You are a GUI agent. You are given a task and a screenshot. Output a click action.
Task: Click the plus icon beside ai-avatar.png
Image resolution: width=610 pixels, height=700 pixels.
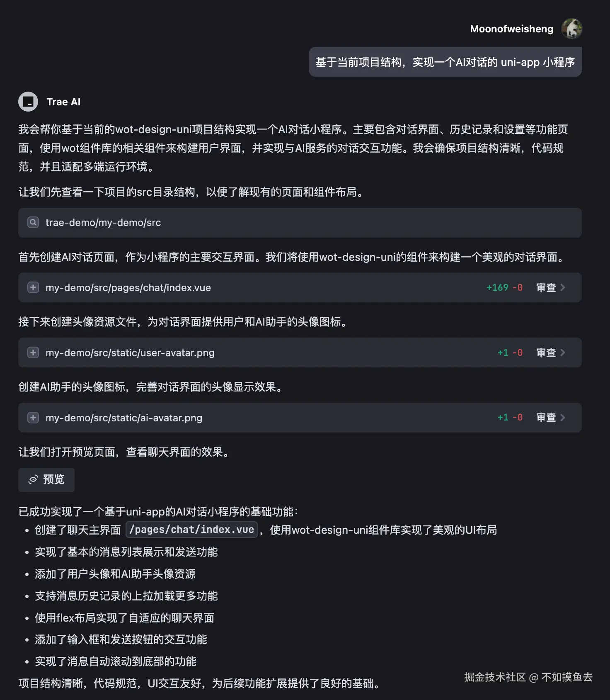(x=33, y=418)
